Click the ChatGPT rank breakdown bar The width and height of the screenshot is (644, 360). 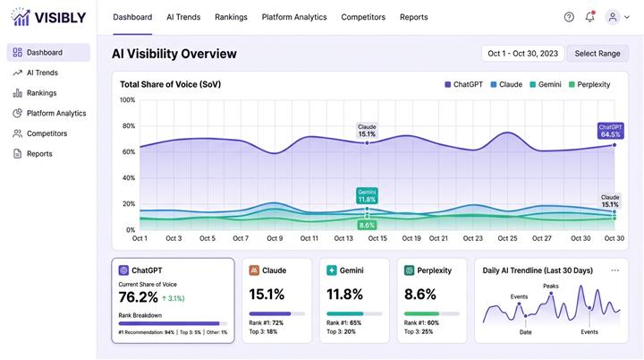173,323
